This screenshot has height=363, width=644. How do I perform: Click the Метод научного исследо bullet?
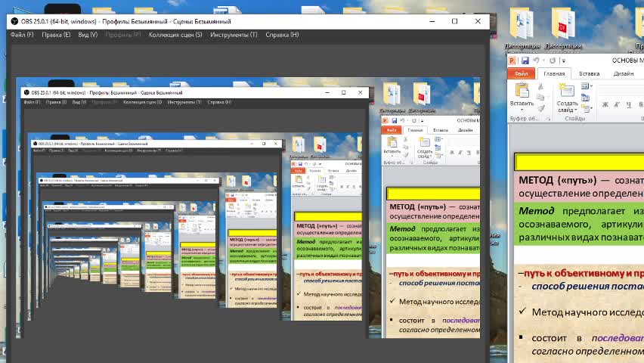click(x=587, y=312)
